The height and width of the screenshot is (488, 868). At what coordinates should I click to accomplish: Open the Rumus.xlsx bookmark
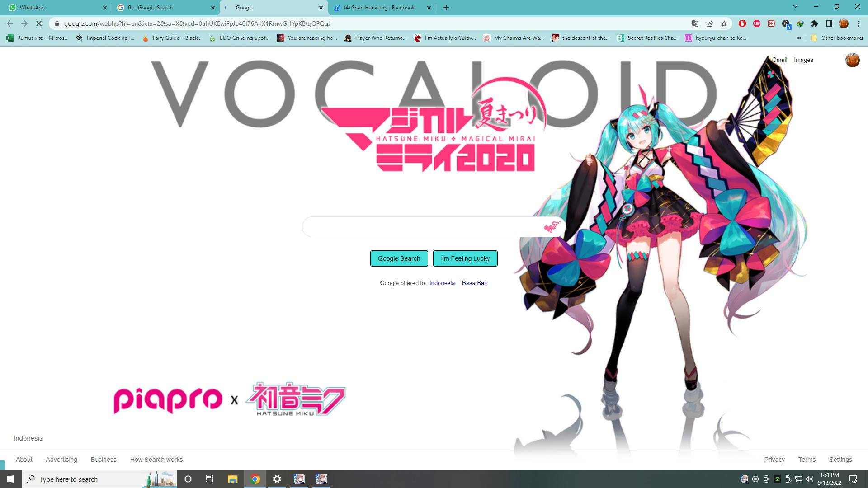[x=38, y=38]
